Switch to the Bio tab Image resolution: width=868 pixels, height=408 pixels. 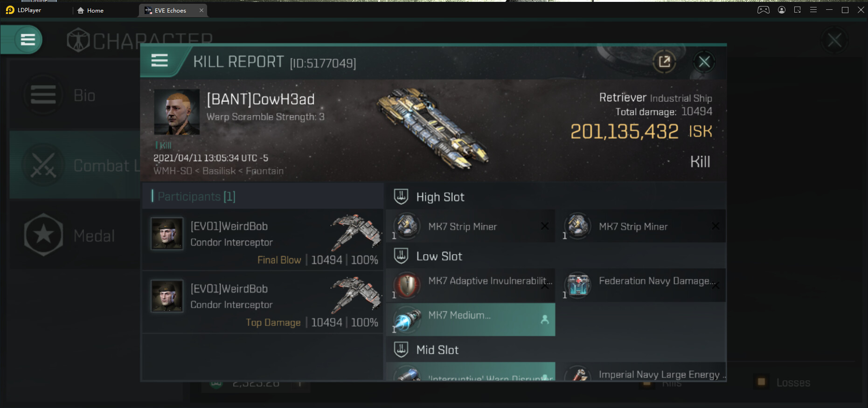(x=75, y=95)
